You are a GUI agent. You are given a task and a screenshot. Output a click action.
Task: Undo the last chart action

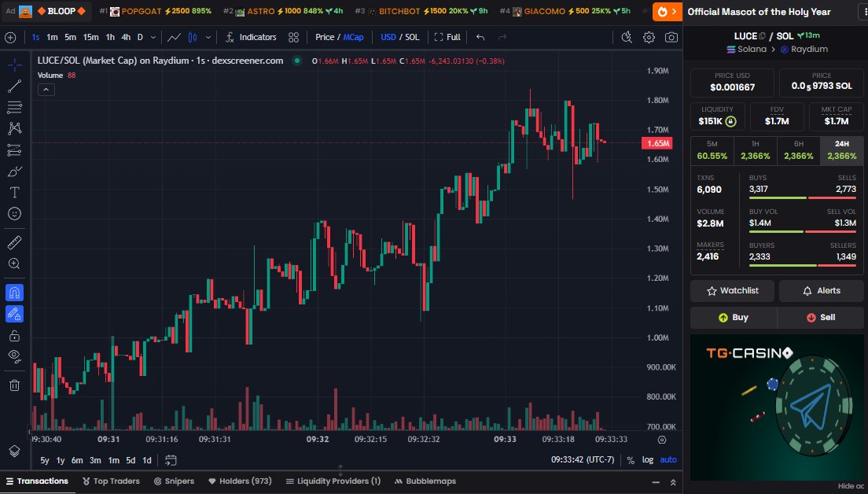coord(480,37)
